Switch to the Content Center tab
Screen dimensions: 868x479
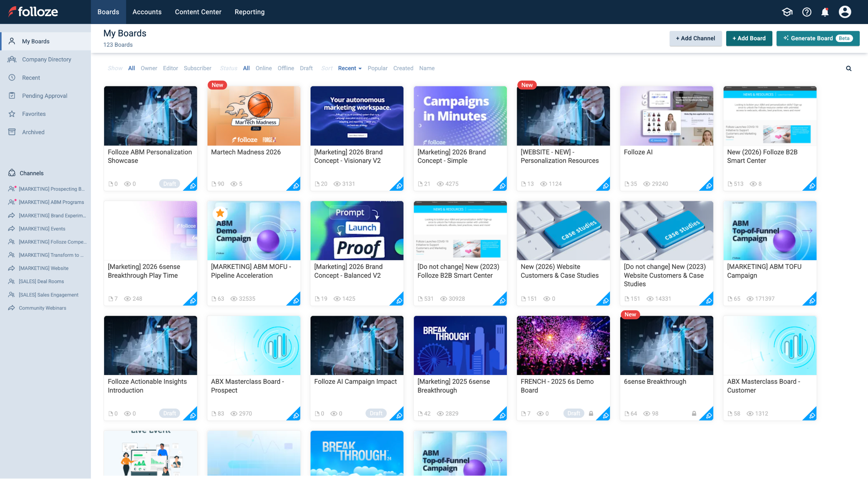[198, 12]
